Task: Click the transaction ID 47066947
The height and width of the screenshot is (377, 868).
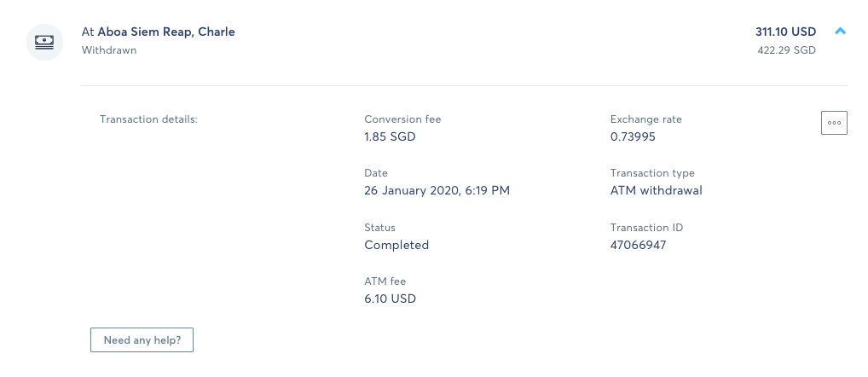Action: pyautogui.click(x=638, y=245)
